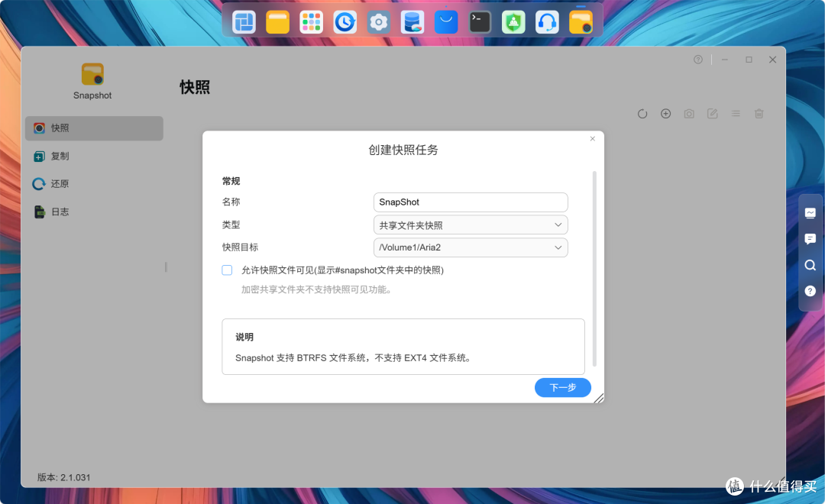This screenshot has height=504, width=825.
Task: Open the blue clock backup dock icon
Action: tap(345, 22)
